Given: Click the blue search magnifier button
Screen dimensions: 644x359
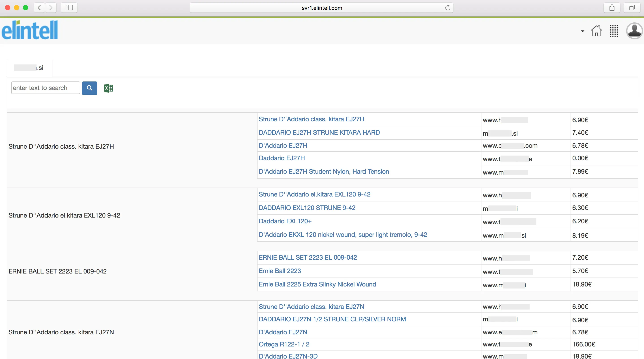Looking at the screenshot, I should point(90,88).
